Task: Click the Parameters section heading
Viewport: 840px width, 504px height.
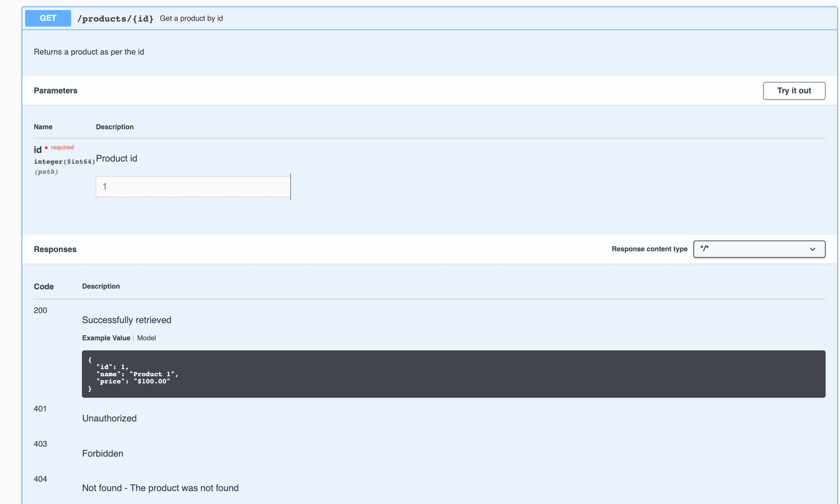Action: (x=55, y=90)
